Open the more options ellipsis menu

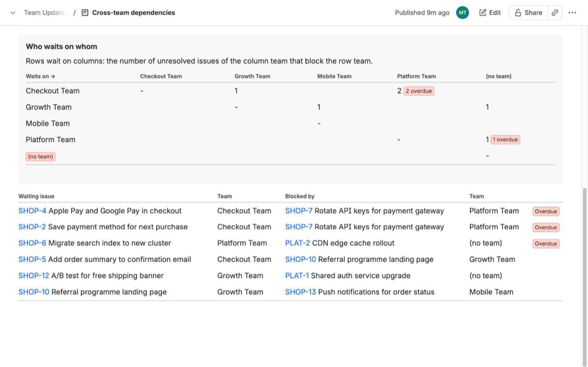[x=572, y=13]
